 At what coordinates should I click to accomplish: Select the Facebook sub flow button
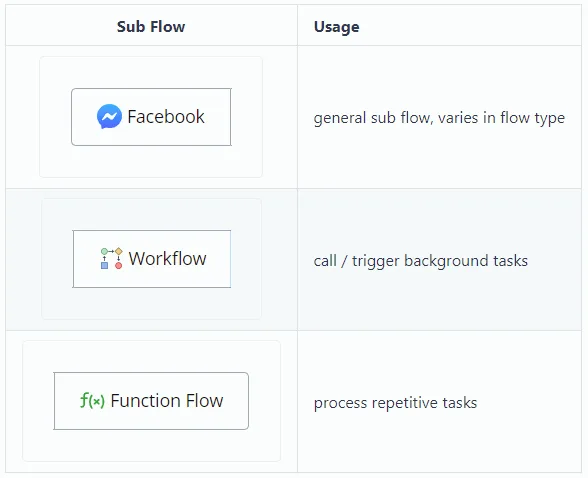(151, 117)
